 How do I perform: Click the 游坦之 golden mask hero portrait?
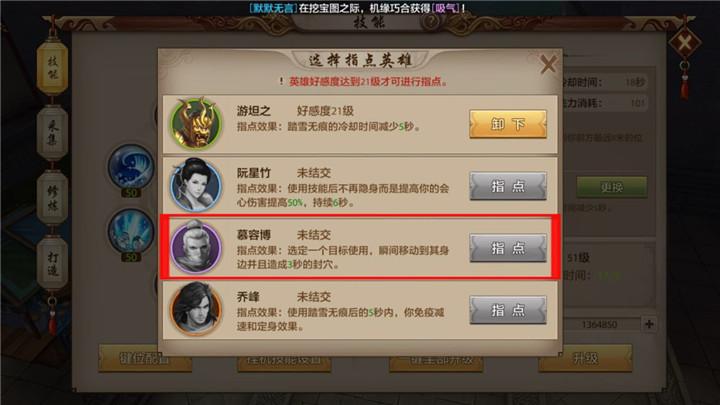(196, 123)
